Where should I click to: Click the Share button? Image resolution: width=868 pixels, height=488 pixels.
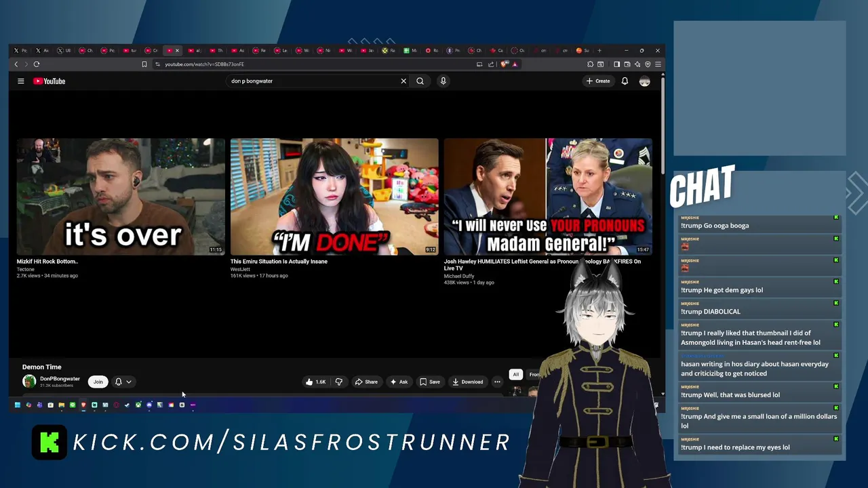tap(366, 382)
